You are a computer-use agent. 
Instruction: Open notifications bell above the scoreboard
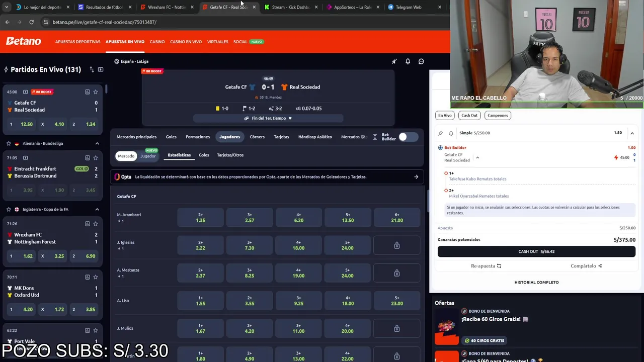tap(408, 61)
